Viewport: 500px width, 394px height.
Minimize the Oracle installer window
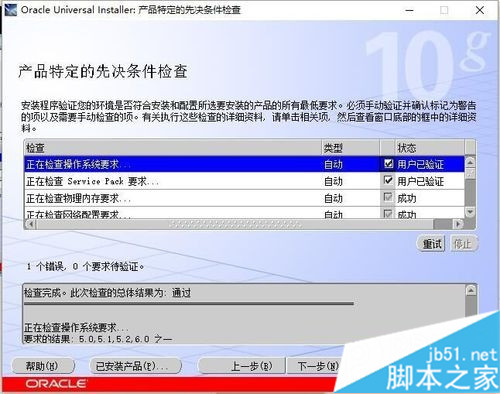[410, 10]
